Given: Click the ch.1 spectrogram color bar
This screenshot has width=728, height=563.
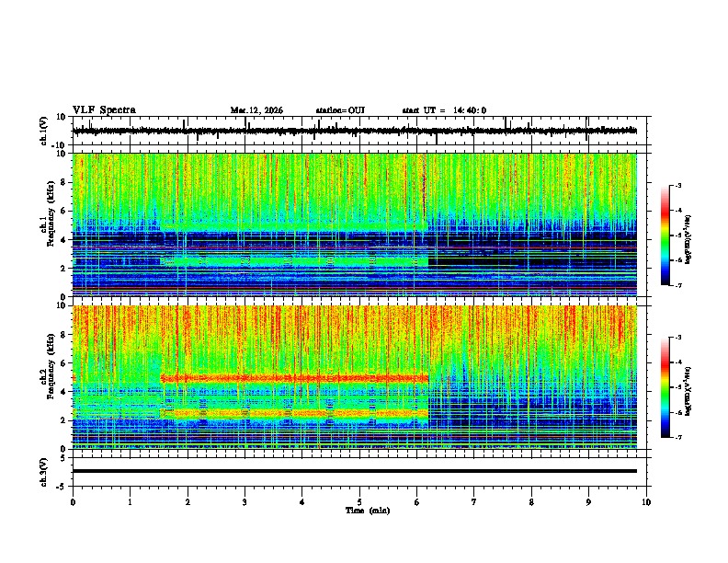Looking at the screenshot, I should (x=665, y=236).
